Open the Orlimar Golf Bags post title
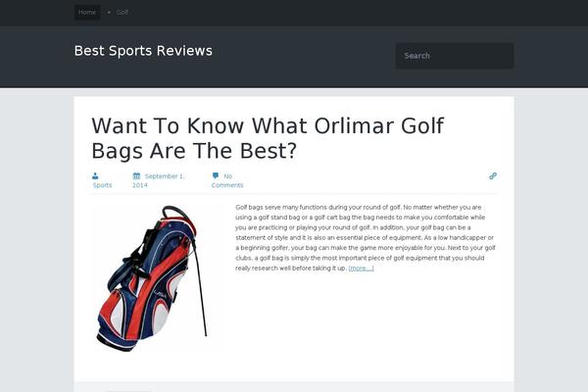Screen dimensions: 588x392 [x=268, y=138]
